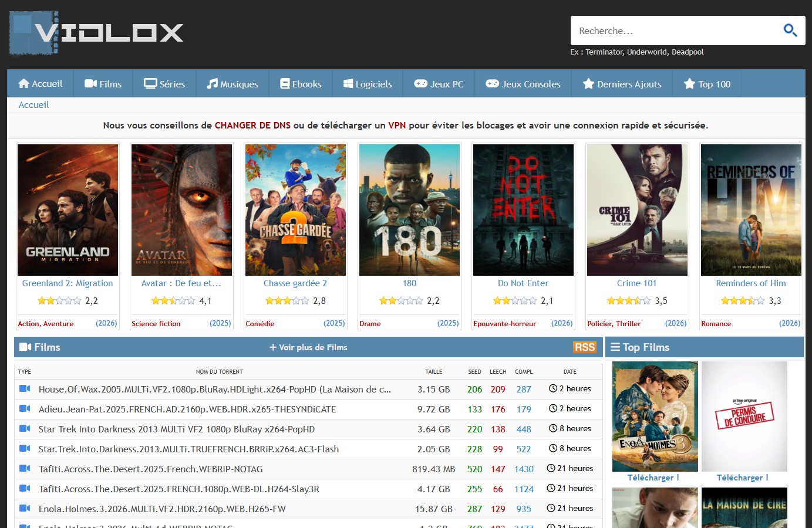Open the Jeux Consoles menu item
Viewport: 812px width, 528px height.
[523, 84]
